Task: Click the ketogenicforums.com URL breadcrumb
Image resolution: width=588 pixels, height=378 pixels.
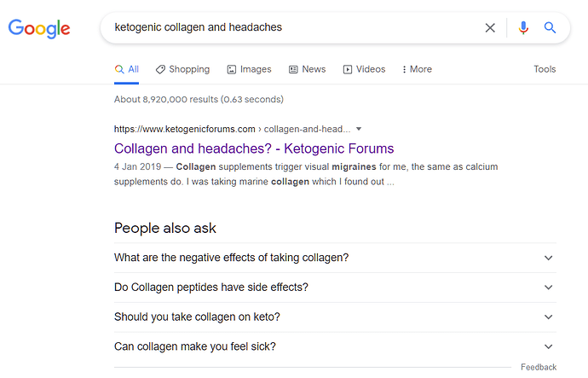Action: (232, 129)
